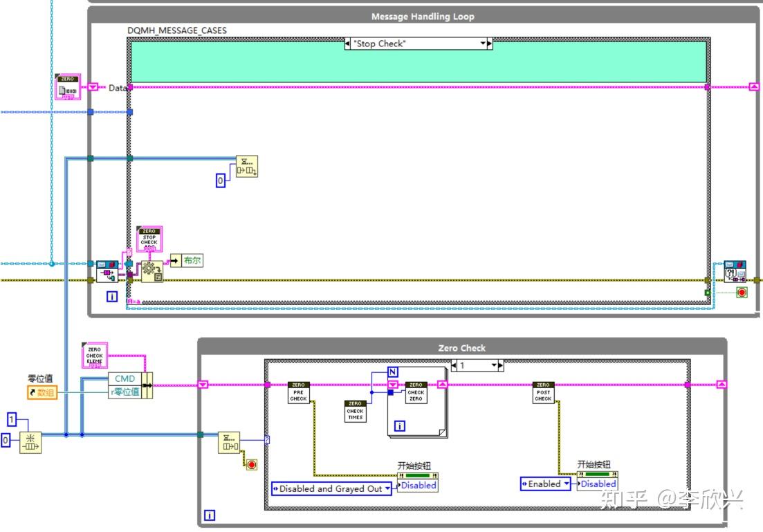
Task: Go to next case after "Stop Check"
Action: click(x=490, y=44)
